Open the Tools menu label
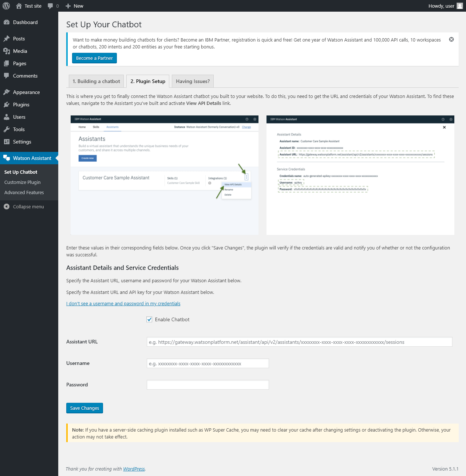This screenshot has height=476, width=466. [19, 129]
